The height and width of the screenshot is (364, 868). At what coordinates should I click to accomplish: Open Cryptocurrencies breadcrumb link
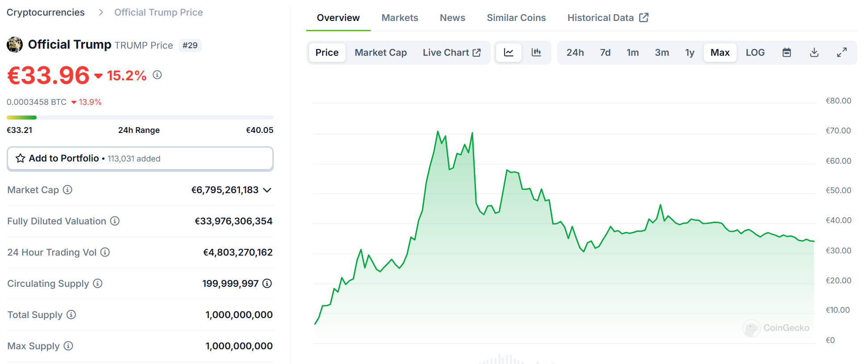pyautogui.click(x=46, y=12)
